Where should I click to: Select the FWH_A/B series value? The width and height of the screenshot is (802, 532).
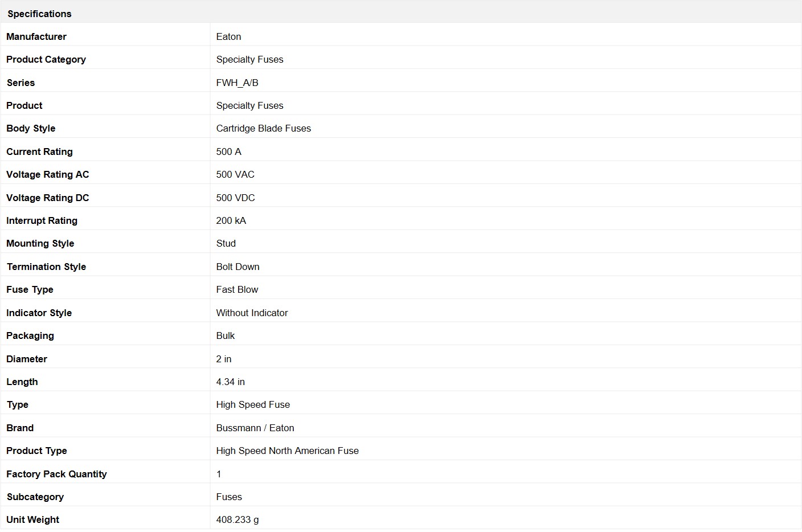tap(237, 83)
